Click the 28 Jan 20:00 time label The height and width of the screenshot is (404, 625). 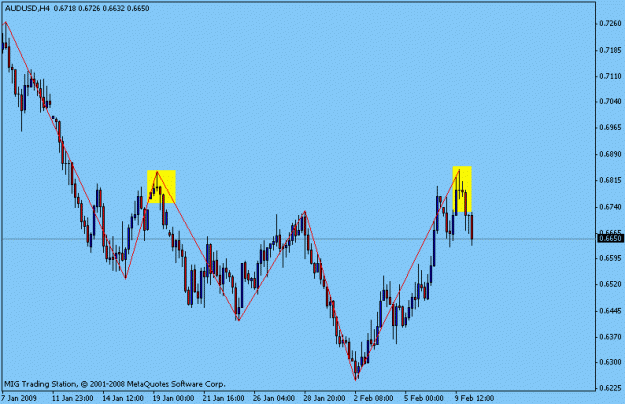pos(324,398)
